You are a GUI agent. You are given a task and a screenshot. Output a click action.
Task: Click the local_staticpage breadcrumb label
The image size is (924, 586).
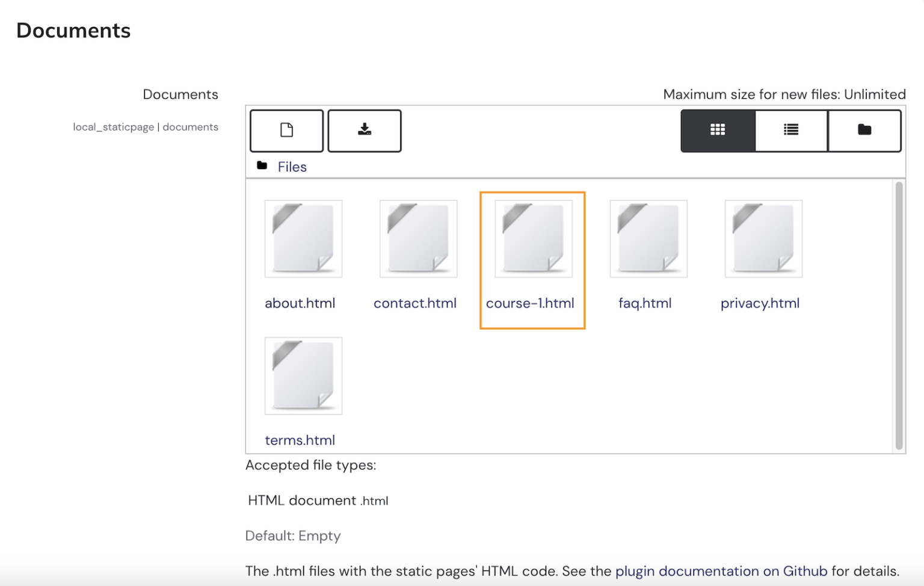point(114,126)
